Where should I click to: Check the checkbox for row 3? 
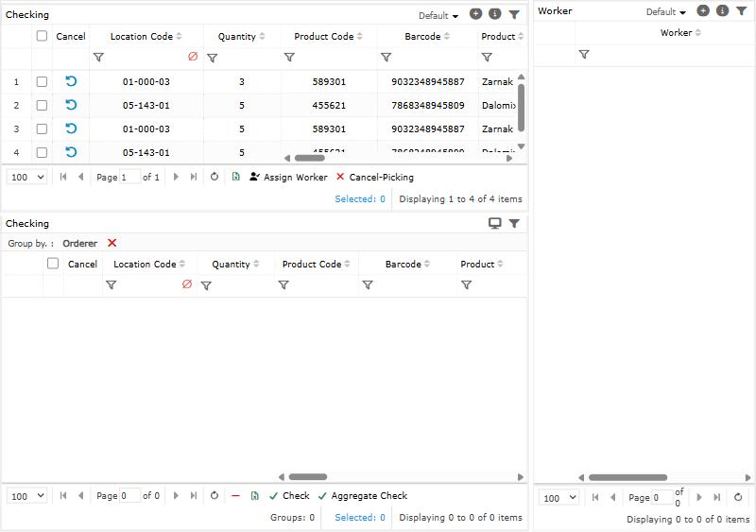[x=42, y=129]
